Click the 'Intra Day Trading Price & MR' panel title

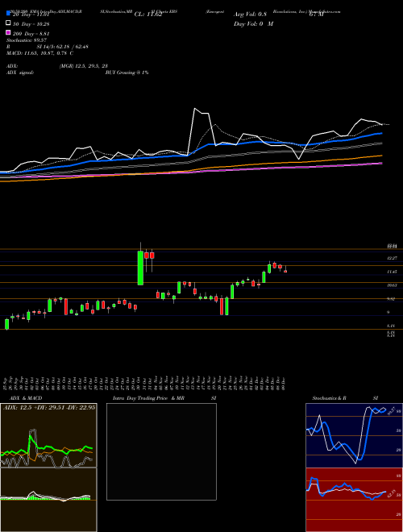pos(148,398)
